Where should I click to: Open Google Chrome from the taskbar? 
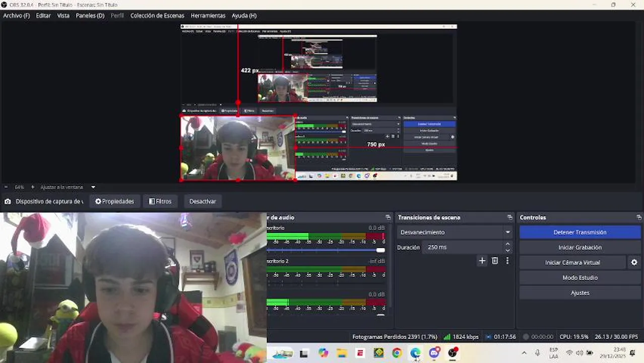(397, 353)
